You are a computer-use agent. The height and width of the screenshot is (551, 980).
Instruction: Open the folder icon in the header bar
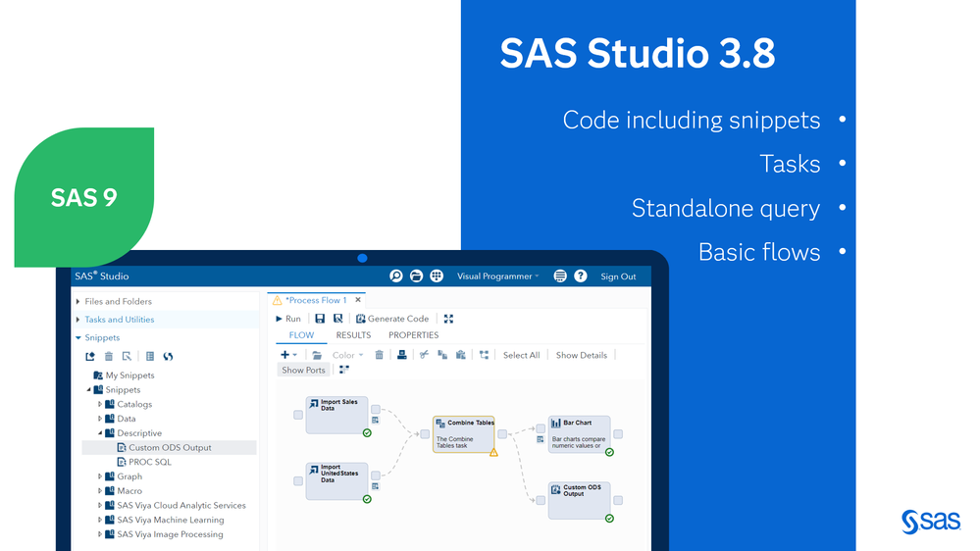point(416,276)
